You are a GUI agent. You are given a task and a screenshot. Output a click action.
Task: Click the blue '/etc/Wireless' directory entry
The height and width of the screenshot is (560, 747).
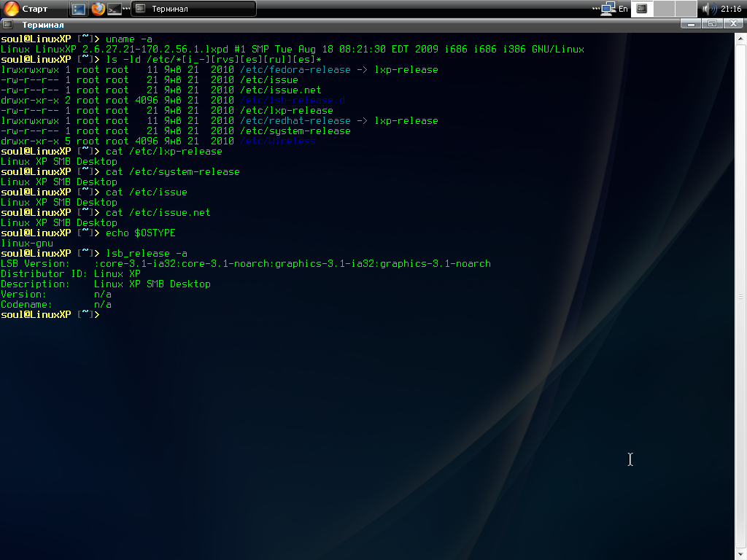(x=278, y=141)
